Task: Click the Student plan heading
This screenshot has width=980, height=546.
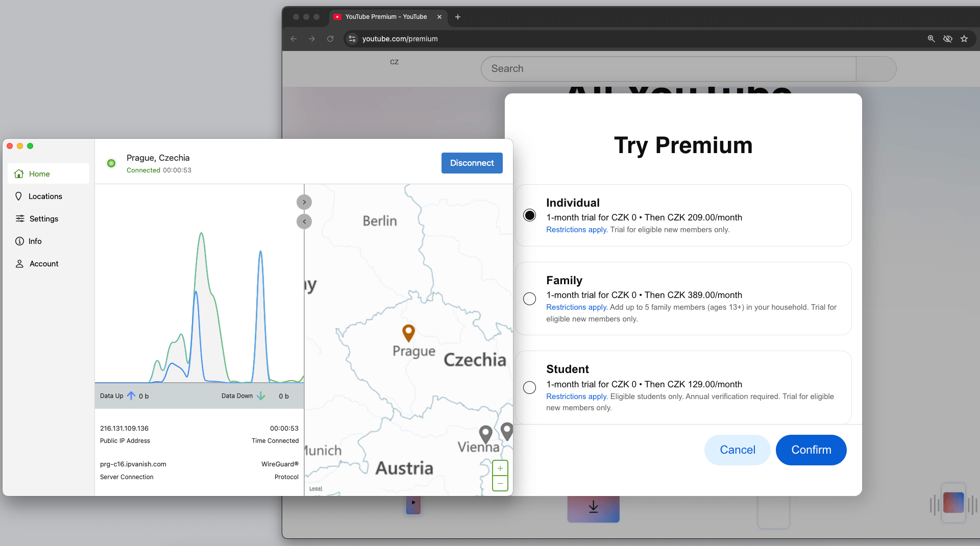Action: coord(568,369)
